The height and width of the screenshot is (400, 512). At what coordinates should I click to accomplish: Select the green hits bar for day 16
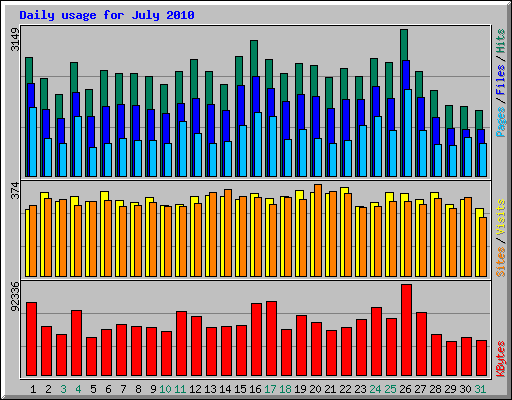[x=254, y=58]
